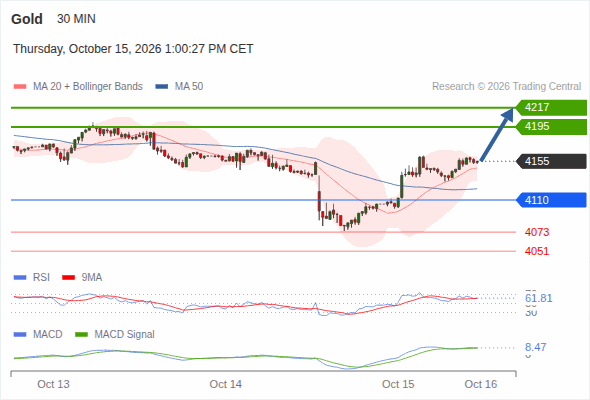Image resolution: width=590 pixels, height=400 pixels.
Task: Click the MACD Signal legend swatch
Action: coord(82,335)
